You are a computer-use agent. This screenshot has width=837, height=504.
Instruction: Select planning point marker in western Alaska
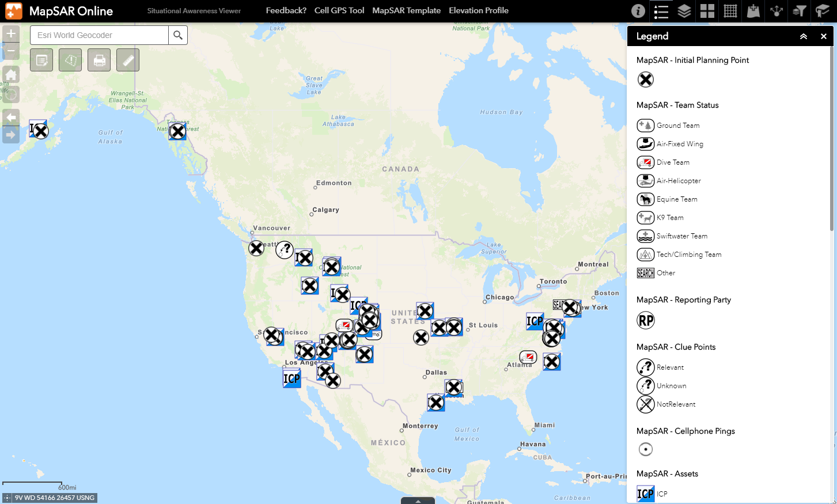(x=40, y=131)
